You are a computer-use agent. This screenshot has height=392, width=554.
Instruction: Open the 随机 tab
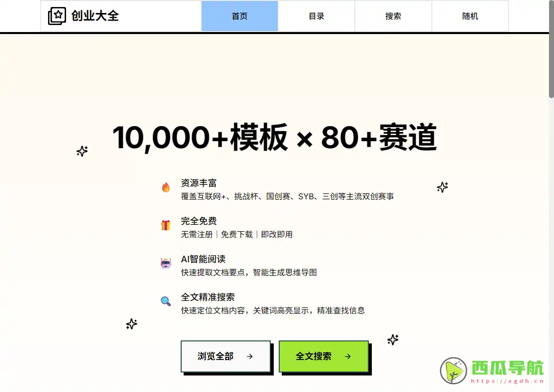(470, 16)
